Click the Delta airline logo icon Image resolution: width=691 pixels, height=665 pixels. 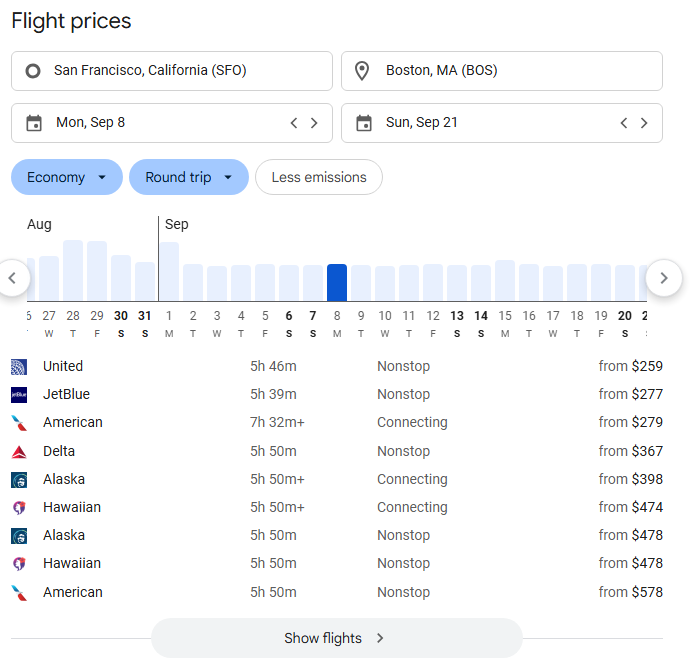[x=19, y=452]
